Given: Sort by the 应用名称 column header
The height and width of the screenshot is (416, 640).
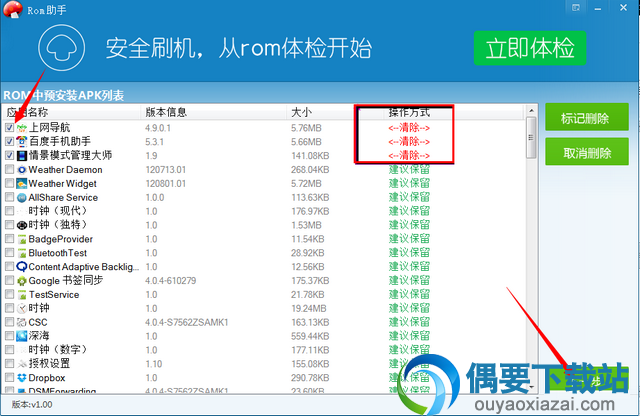Looking at the screenshot, I should 72,112.
